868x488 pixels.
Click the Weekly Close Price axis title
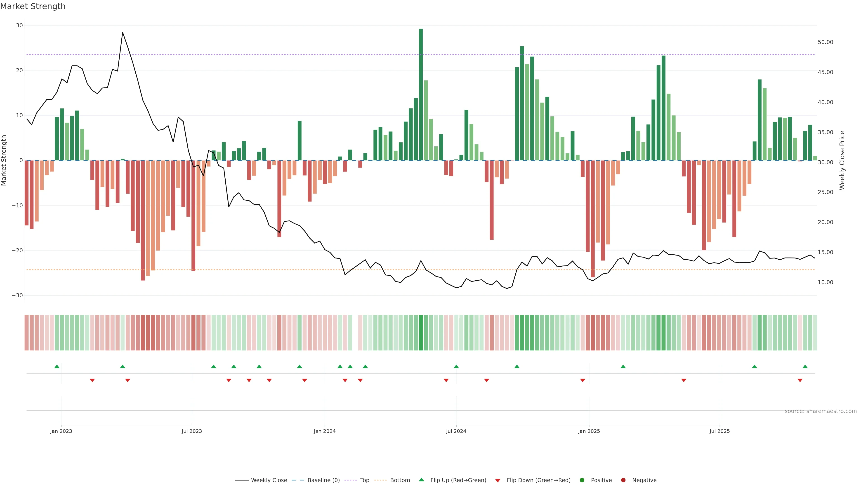842,160
